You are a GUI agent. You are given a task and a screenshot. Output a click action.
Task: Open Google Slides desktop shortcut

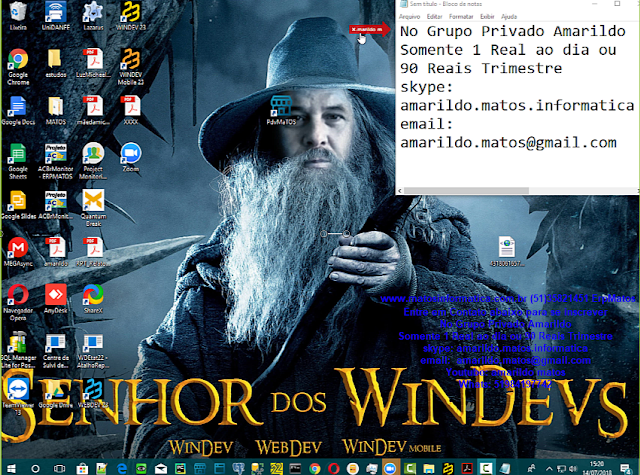(x=18, y=205)
